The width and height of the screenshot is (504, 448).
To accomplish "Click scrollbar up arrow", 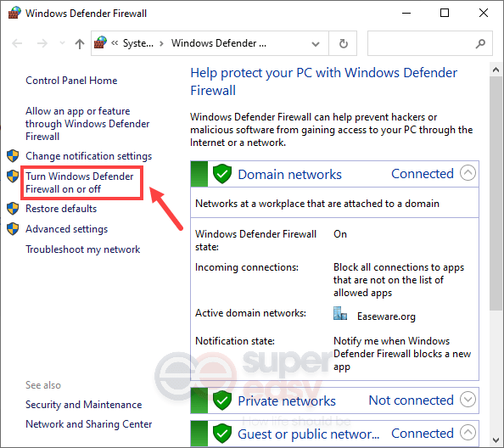I will coord(496,70).
